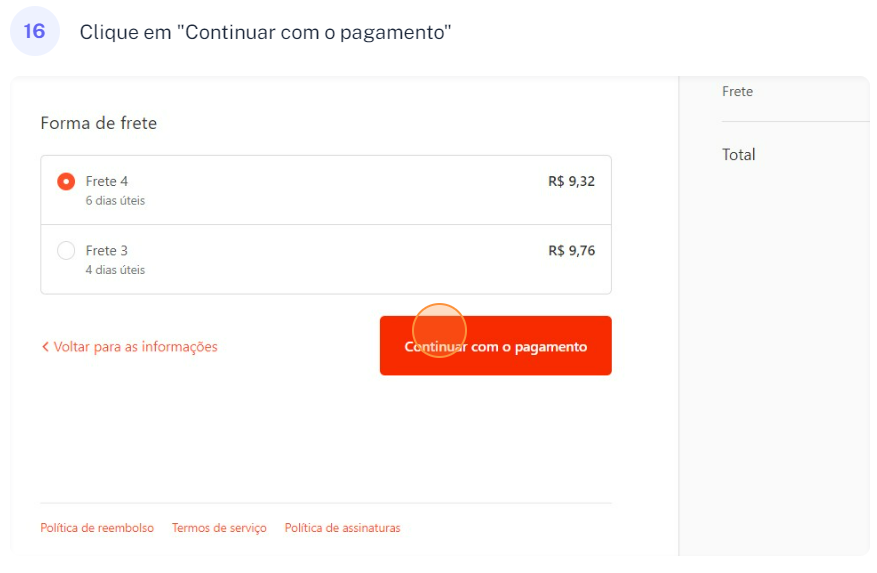This screenshot has height=573, width=877.
Task: Open the "Política de assinaturas" link
Action: click(x=342, y=528)
